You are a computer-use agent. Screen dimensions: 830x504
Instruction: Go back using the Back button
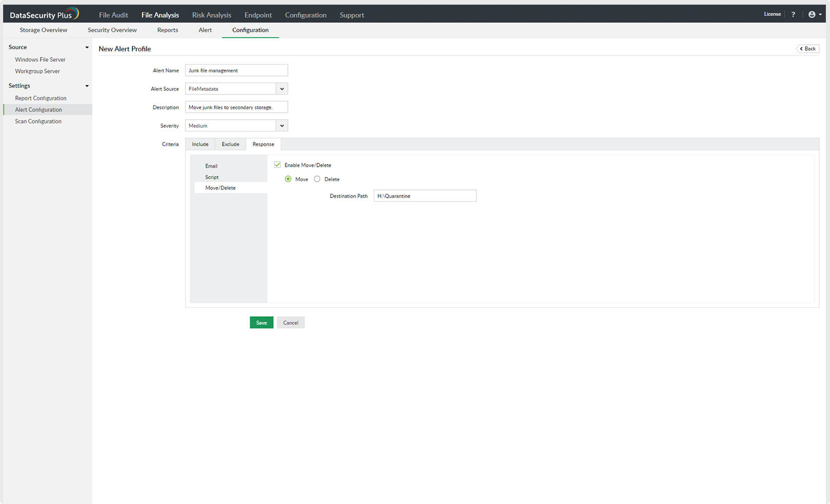(807, 49)
